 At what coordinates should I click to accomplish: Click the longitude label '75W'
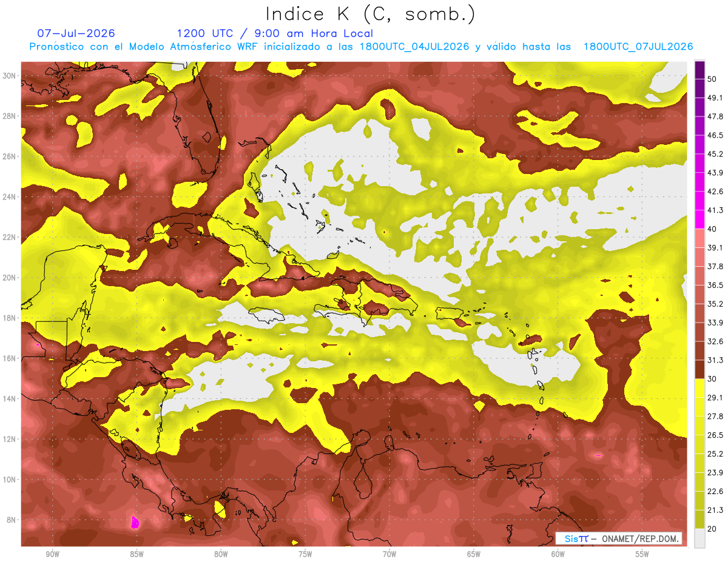pos(305,554)
